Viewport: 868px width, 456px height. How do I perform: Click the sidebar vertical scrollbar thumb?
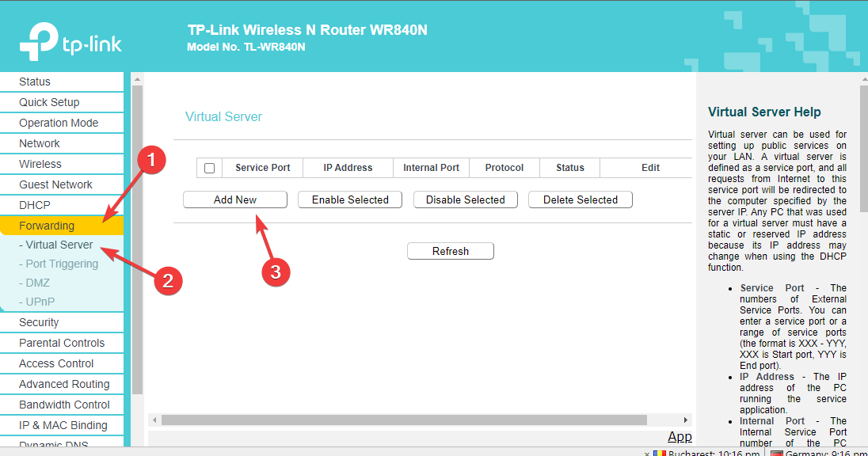(137, 240)
